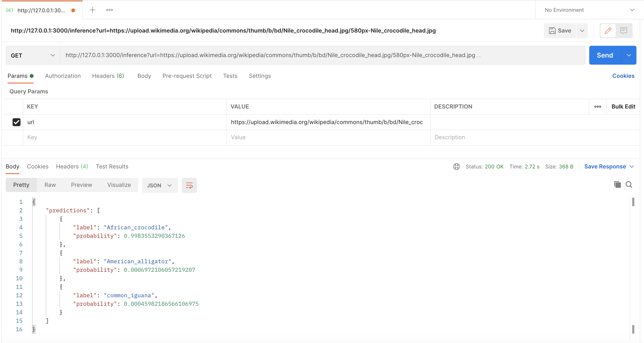Uncheck the url query param checkbox

(17, 122)
